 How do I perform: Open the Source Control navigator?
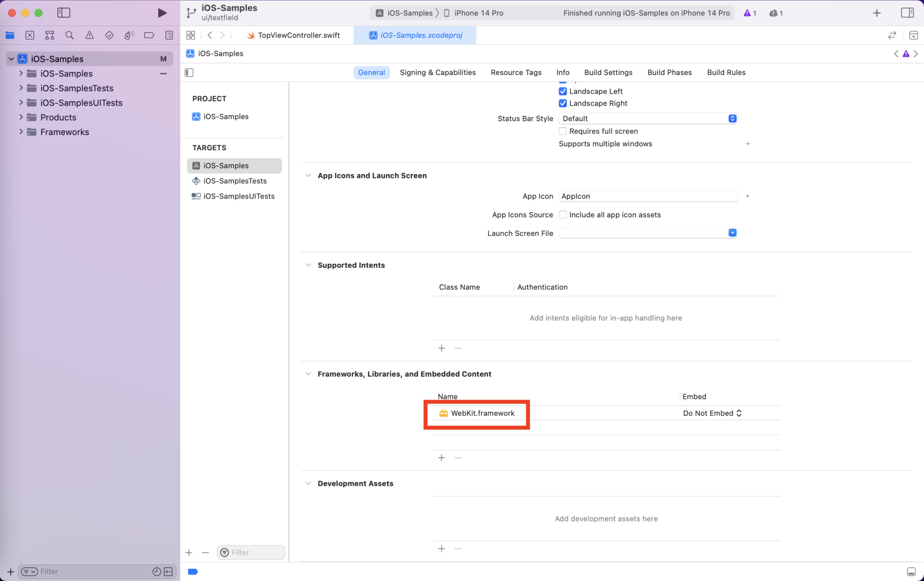tap(30, 35)
